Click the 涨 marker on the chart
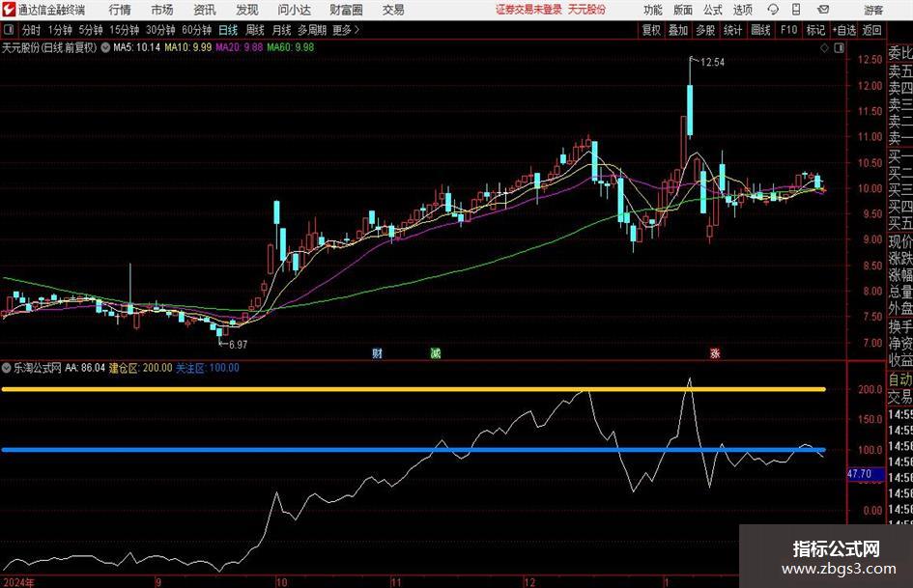Viewport: 913px width, 588px height. tap(714, 353)
